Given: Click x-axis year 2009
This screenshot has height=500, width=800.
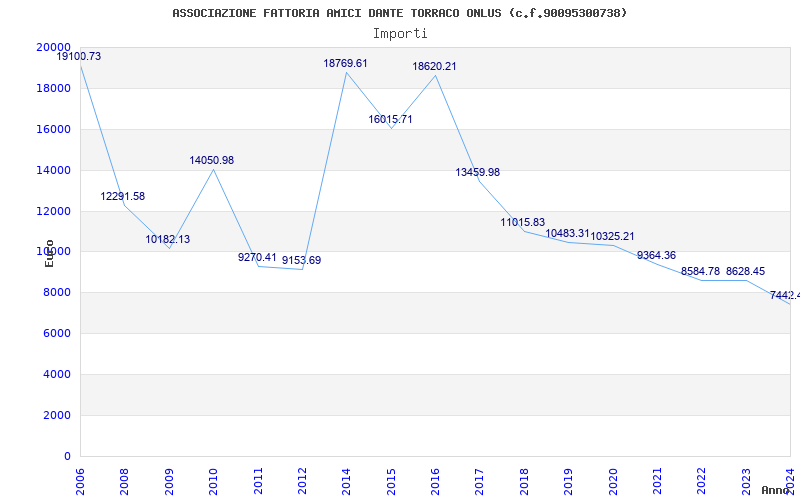Looking at the screenshot, I should pos(169,481).
